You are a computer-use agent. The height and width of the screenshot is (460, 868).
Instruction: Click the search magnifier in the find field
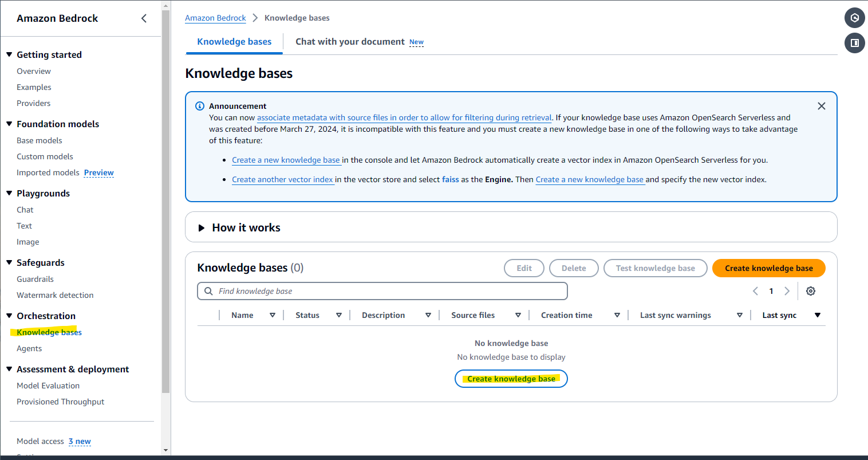coord(208,291)
